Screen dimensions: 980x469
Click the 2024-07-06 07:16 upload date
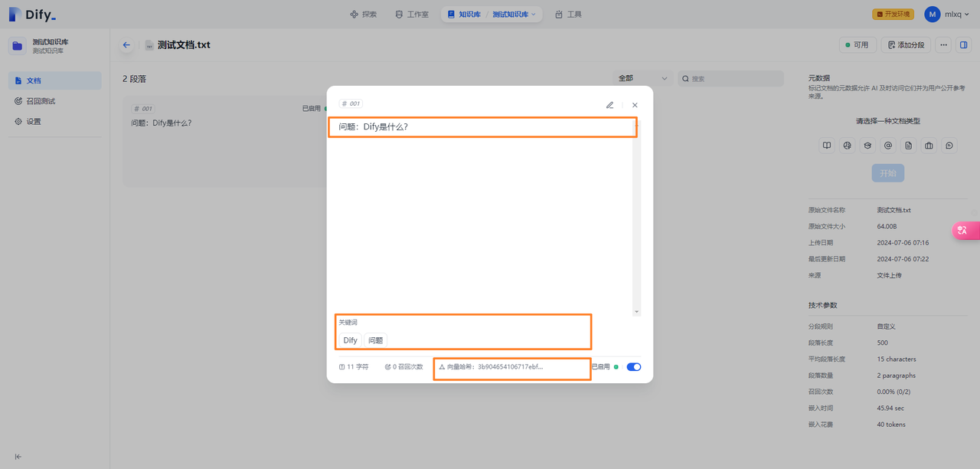[x=903, y=243]
